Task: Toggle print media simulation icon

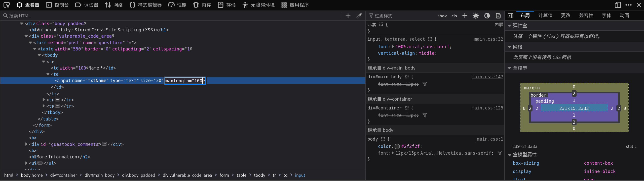Action: (498, 16)
